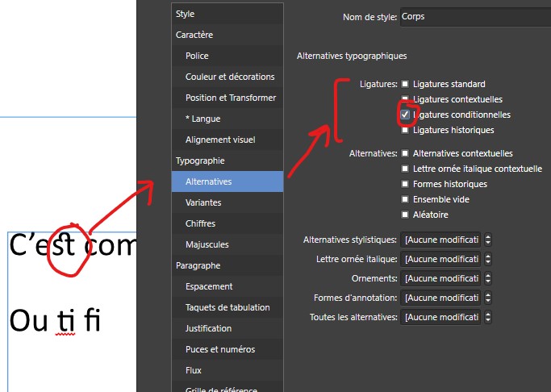Viewport: 551px width, 392px height.
Task: Open the Police settings page
Action: click(227, 56)
